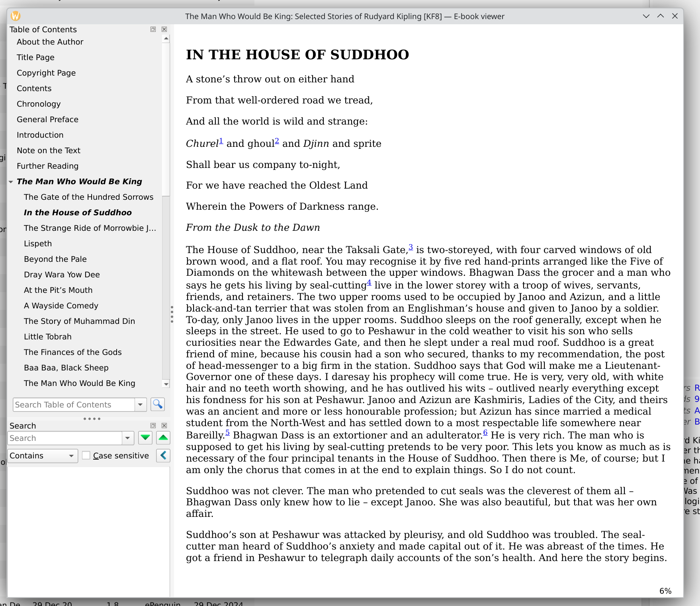
Task: Open the Contents entry
Action: click(x=34, y=88)
